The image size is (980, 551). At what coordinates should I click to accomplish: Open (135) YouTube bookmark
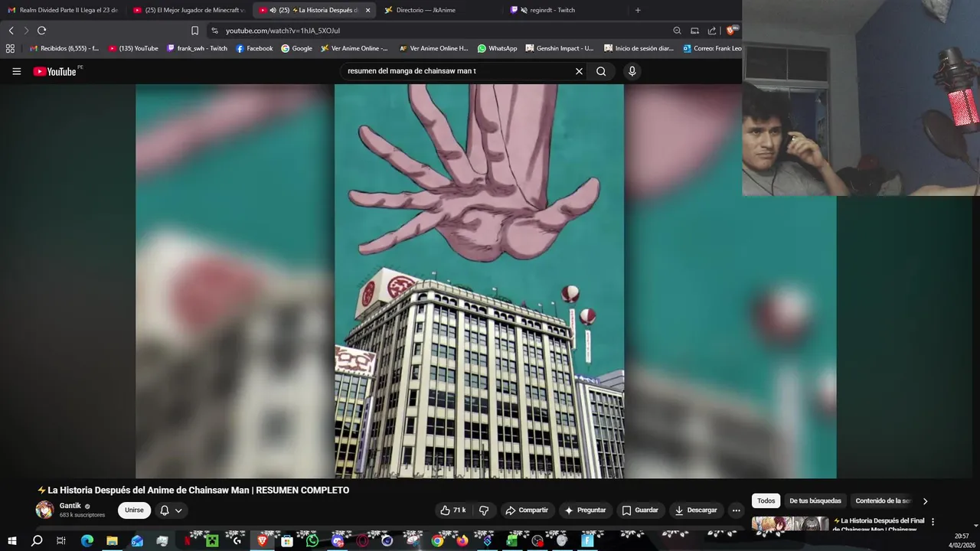pyautogui.click(x=133, y=48)
